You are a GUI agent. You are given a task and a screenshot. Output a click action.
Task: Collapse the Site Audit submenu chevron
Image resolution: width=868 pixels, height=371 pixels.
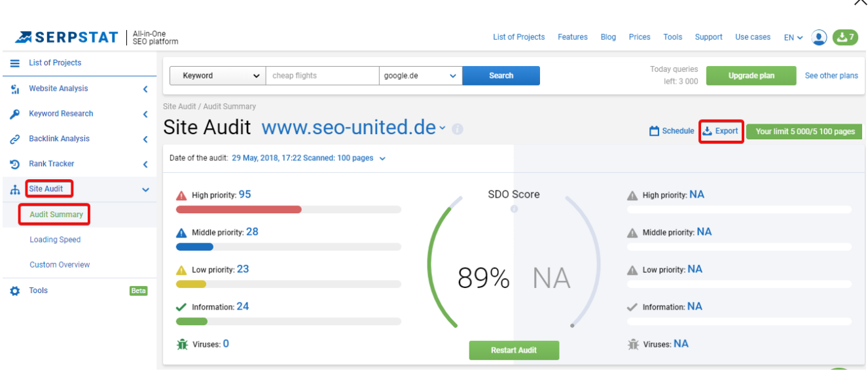point(145,190)
